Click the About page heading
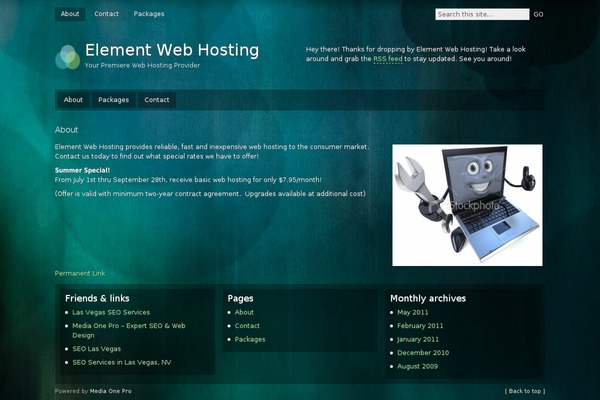Screen dimensions: 600x400 point(66,130)
